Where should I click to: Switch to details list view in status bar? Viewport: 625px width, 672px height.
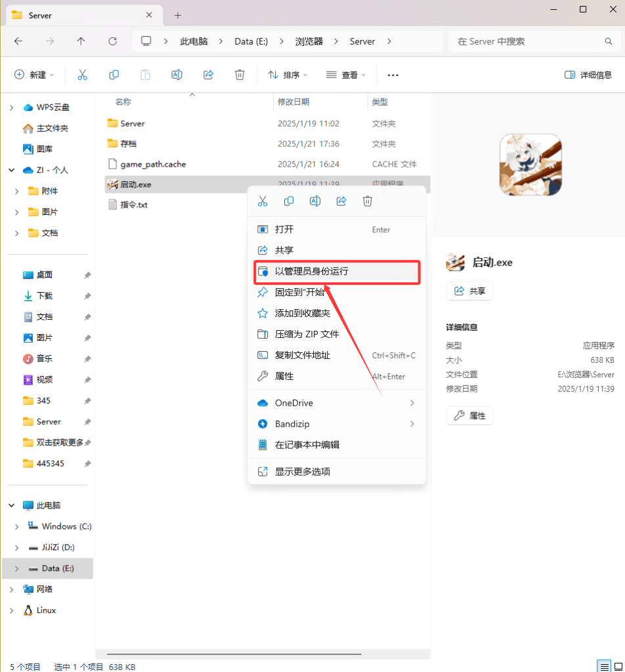[x=603, y=667]
